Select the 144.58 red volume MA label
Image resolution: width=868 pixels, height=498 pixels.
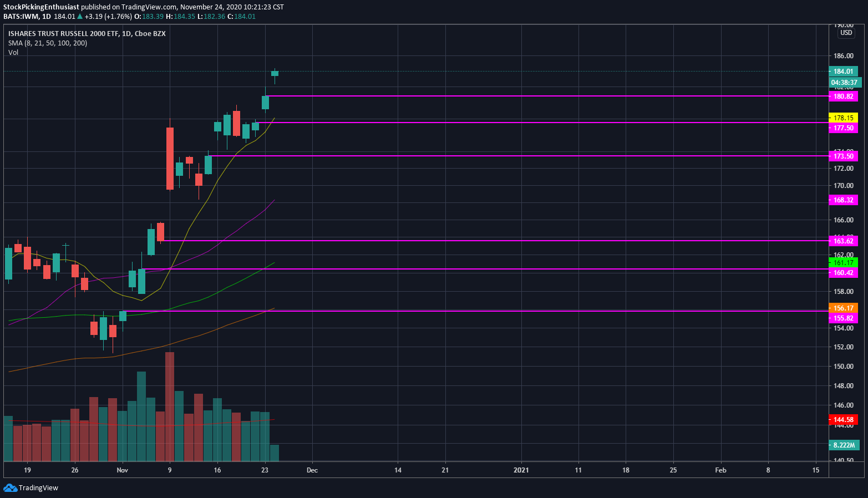[x=843, y=420]
